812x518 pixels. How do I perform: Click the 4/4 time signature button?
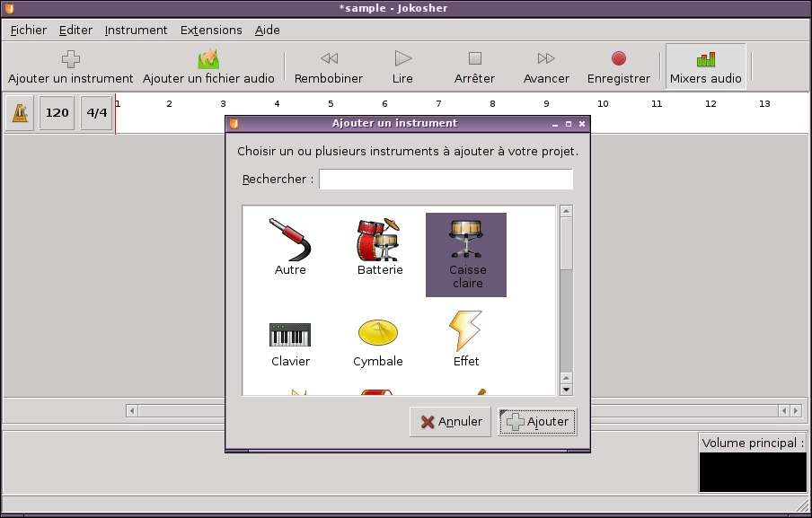[97, 112]
